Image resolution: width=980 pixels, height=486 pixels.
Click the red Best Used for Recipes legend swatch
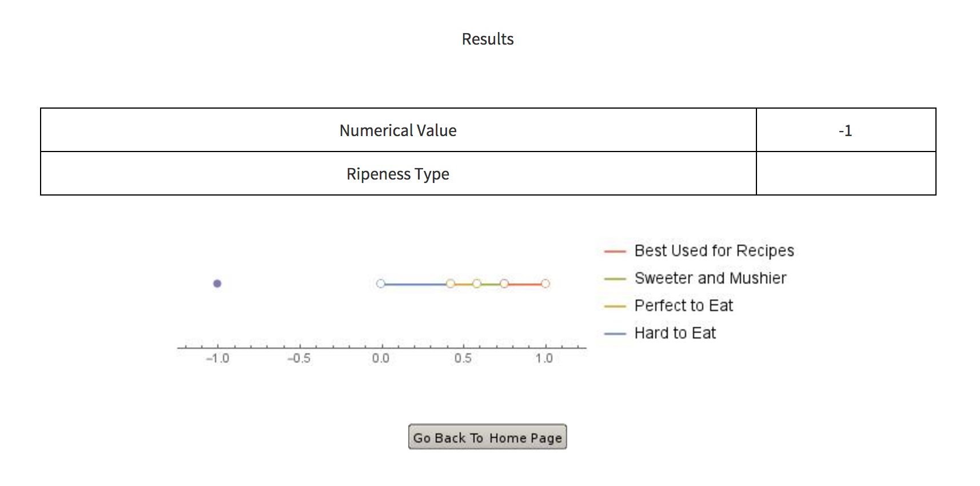click(x=615, y=251)
